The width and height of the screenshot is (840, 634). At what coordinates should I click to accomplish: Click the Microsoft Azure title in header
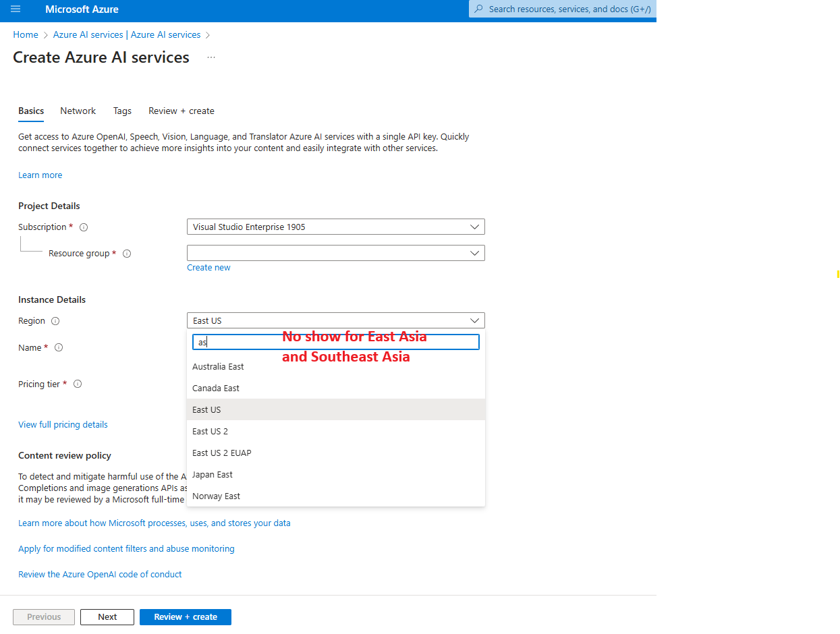point(82,9)
